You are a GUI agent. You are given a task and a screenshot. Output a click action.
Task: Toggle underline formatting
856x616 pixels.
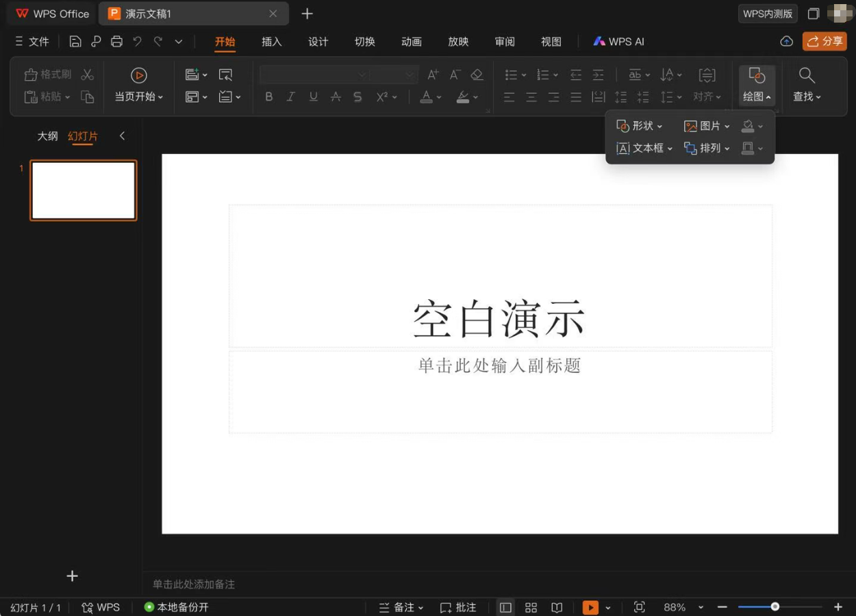click(313, 97)
